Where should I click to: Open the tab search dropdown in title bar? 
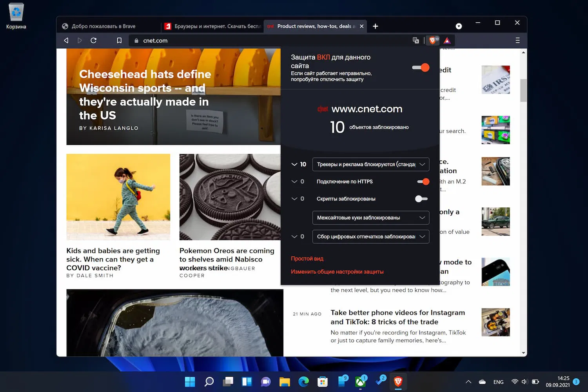tap(459, 26)
